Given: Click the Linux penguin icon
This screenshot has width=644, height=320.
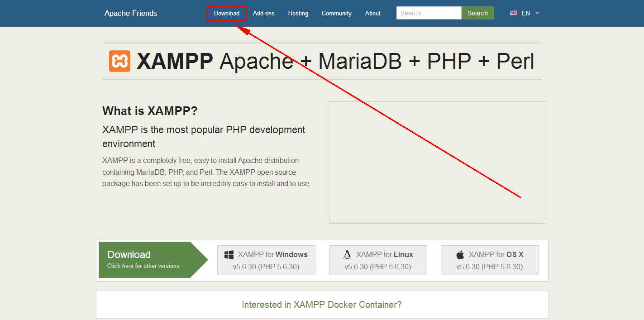Looking at the screenshot, I should (x=348, y=255).
